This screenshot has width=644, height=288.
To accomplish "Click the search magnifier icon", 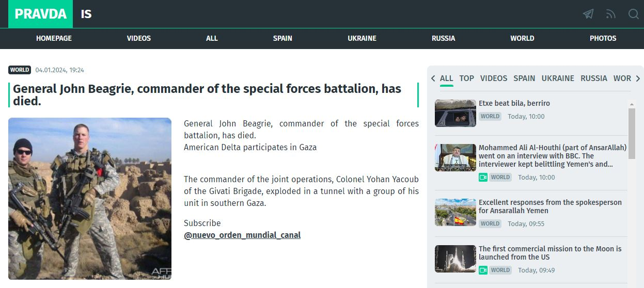I will pyautogui.click(x=634, y=14).
